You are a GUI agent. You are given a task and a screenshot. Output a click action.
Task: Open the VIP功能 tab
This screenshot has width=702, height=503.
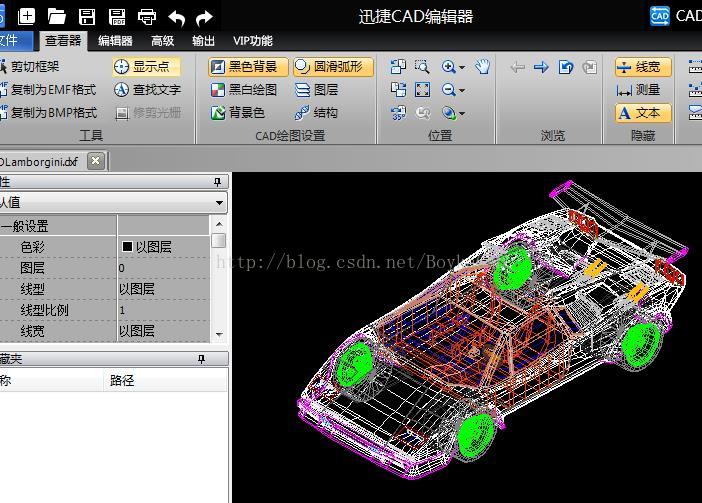click(253, 41)
